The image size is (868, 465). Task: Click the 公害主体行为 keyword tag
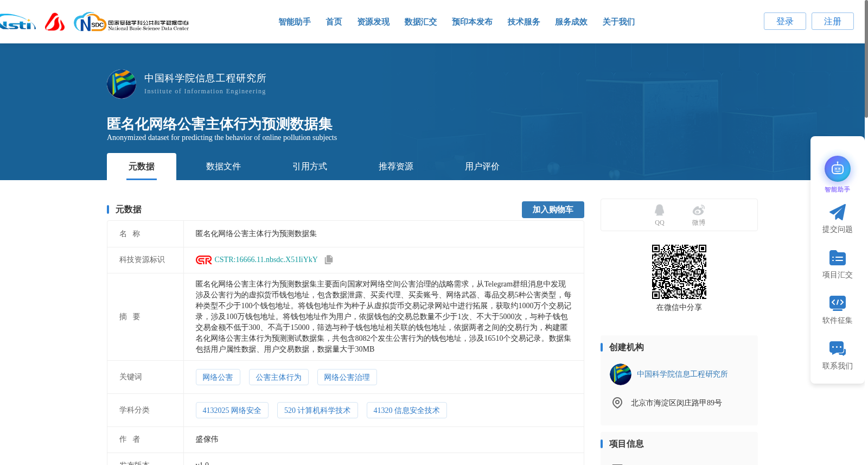279,377
